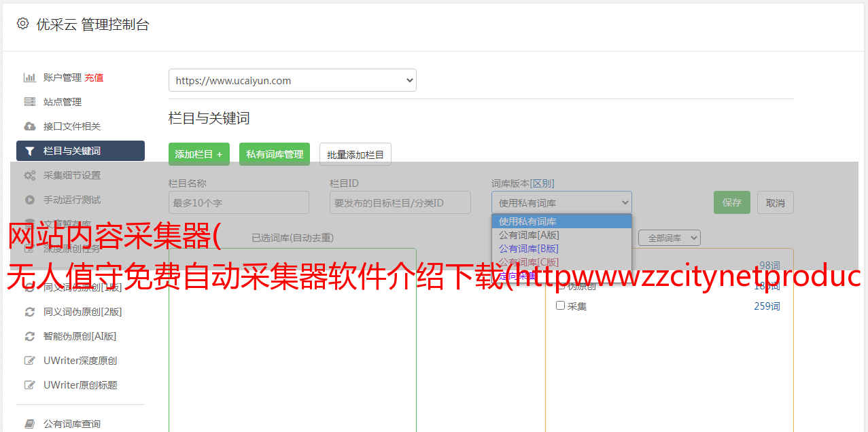Click the bar chart icon for 账户管理
The width and height of the screenshot is (868, 432).
[30, 77]
